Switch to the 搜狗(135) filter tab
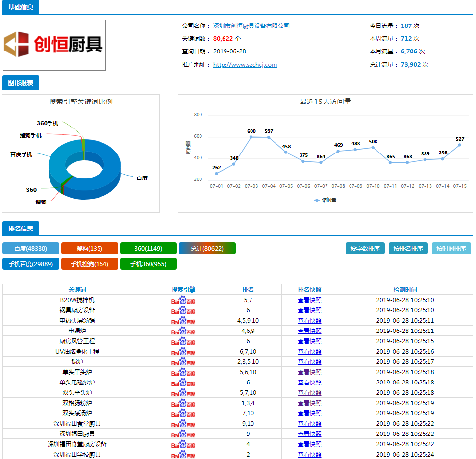476x459 pixels. pyautogui.click(x=89, y=248)
